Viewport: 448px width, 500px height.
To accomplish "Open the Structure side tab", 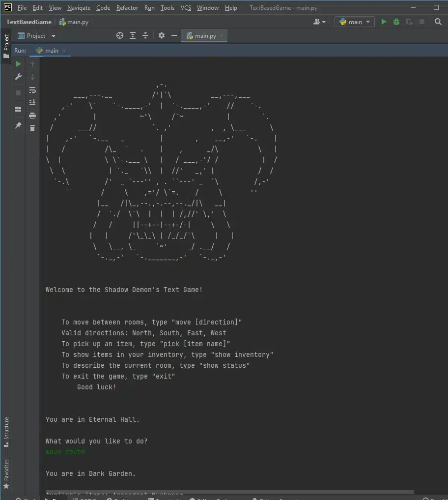I will click(x=6, y=432).
